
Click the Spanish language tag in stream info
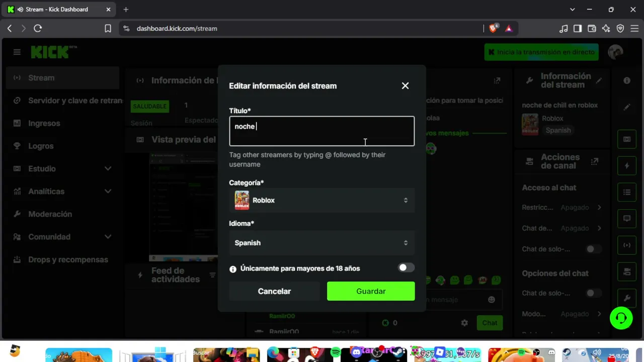tap(558, 130)
